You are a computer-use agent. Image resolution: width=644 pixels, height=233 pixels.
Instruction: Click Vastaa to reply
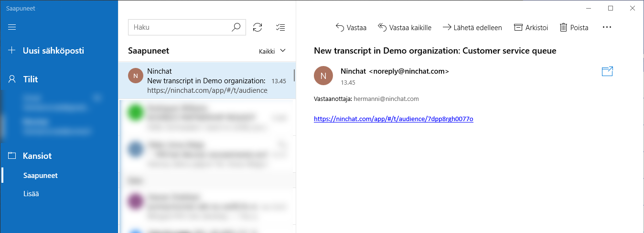click(351, 28)
